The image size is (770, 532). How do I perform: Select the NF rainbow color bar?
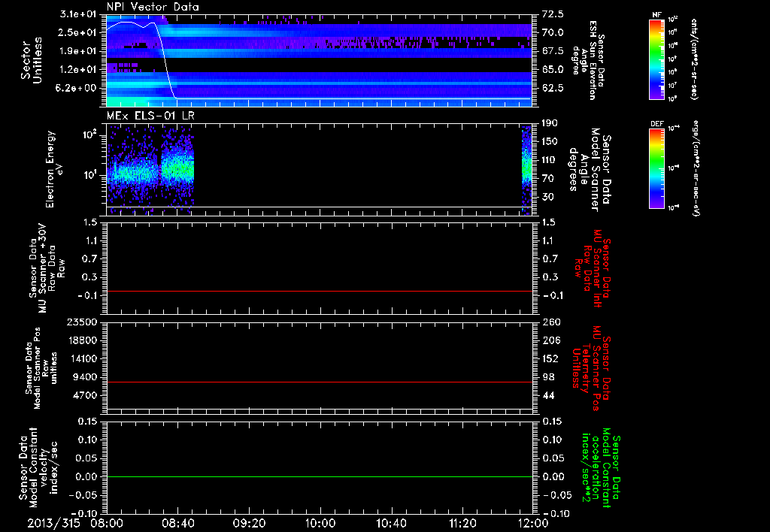tap(656, 59)
